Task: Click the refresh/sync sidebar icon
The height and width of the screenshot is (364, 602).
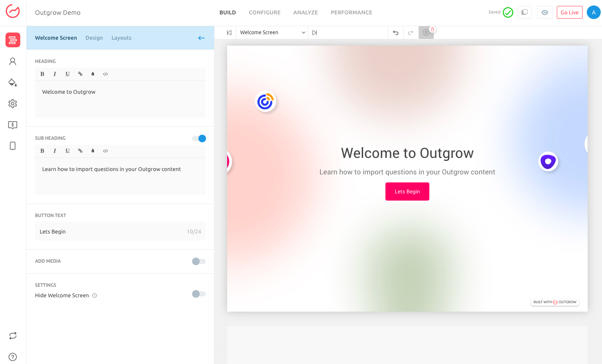Action: tap(13, 336)
